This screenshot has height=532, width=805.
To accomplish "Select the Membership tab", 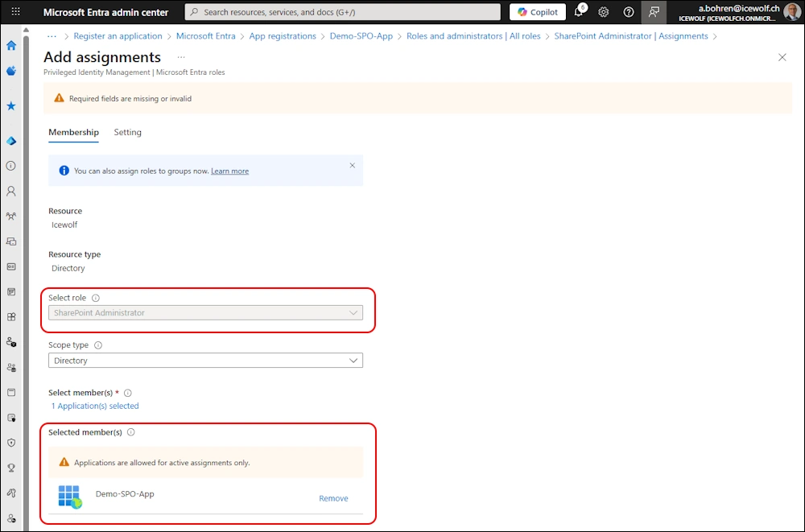I will [x=73, y=132].
